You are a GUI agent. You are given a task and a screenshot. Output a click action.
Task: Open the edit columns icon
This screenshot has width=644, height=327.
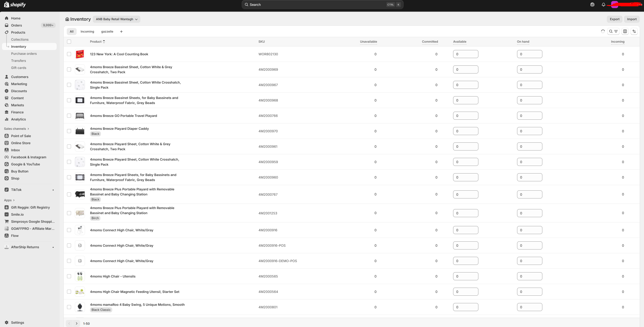click(x=625, y=32)
